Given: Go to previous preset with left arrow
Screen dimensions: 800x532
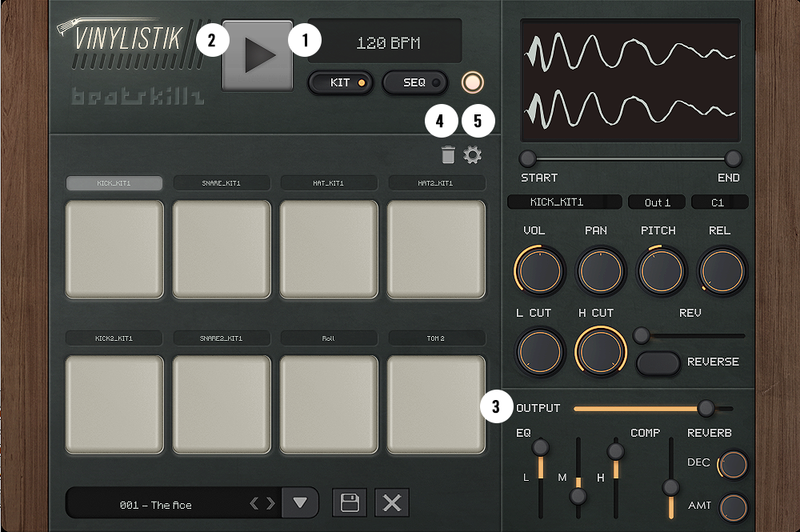Looking at the screenshot, I should click(254, 503).
